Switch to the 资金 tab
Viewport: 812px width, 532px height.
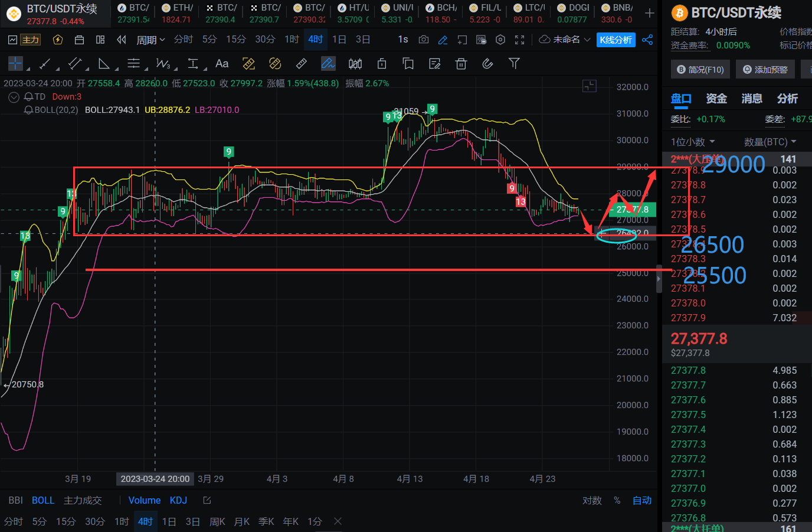(x=716, y=99)
